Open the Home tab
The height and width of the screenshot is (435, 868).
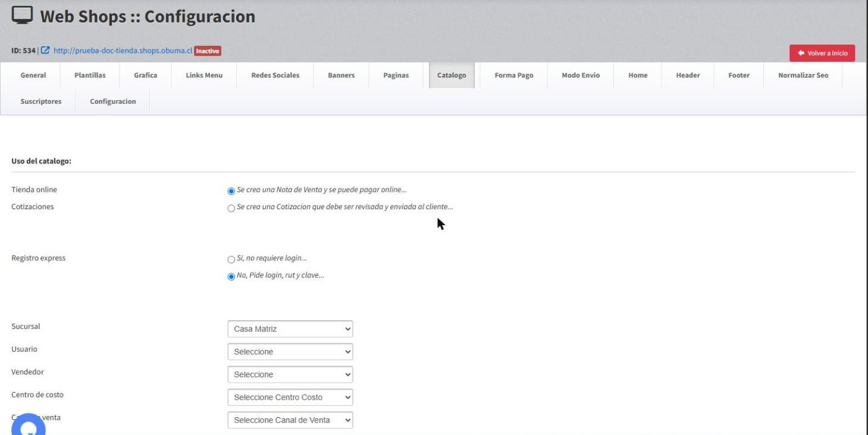point(638,75)
